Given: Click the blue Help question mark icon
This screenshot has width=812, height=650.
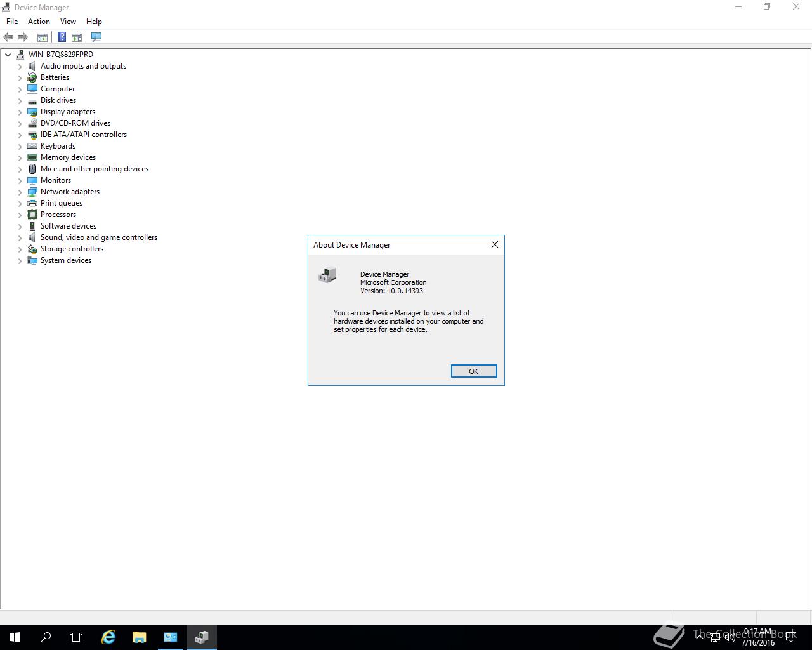Looking at the screenshot, I should click(62, 37).
